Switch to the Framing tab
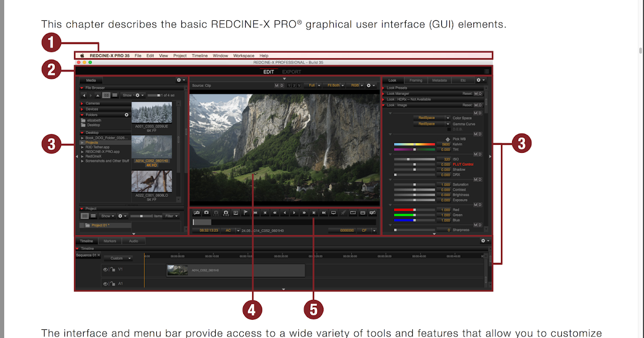644x338 pixels. [416, 80]
